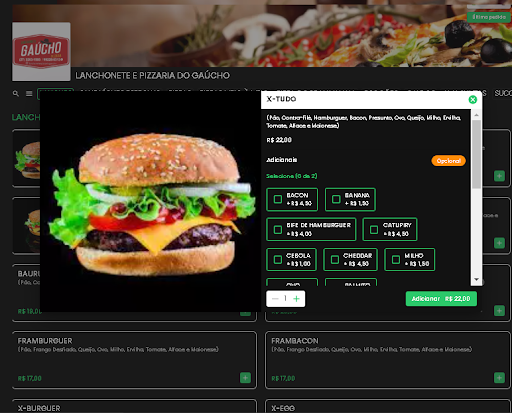
Task: Check the BACON additional option
Action: pyautogui.click(x=278, y=199)
